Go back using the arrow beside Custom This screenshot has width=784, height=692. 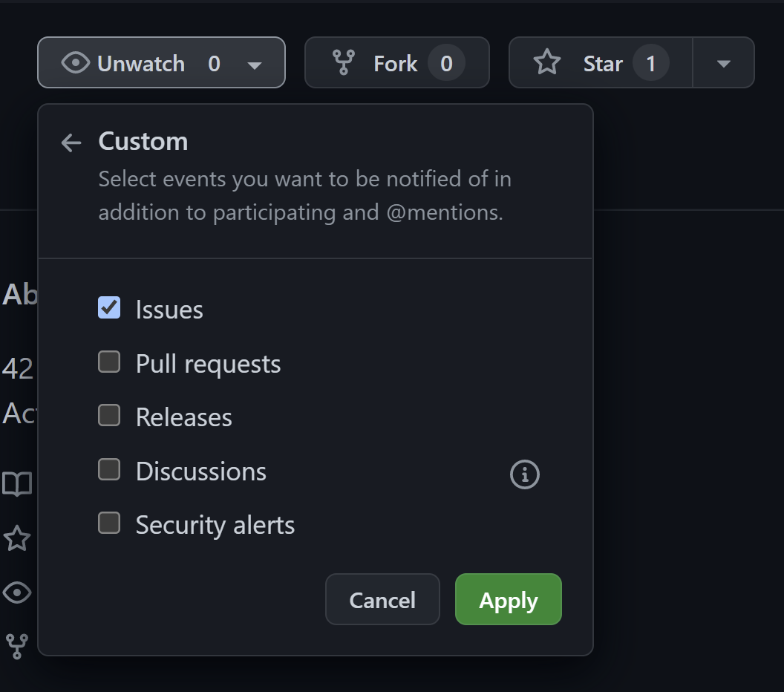(x=71, y=143)
